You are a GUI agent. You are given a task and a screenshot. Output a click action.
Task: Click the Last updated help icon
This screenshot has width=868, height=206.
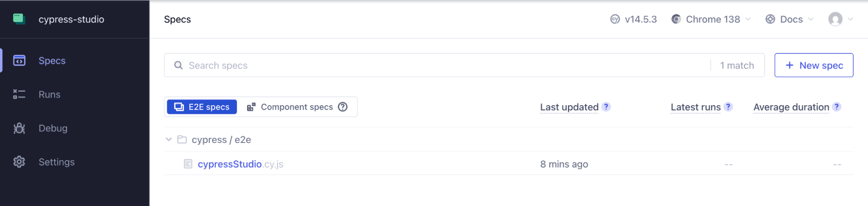click(x=606, y=107)
